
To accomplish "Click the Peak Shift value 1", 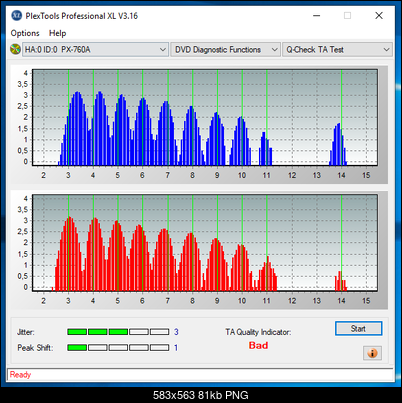I will pyautogui.click(x=176, y=348).
